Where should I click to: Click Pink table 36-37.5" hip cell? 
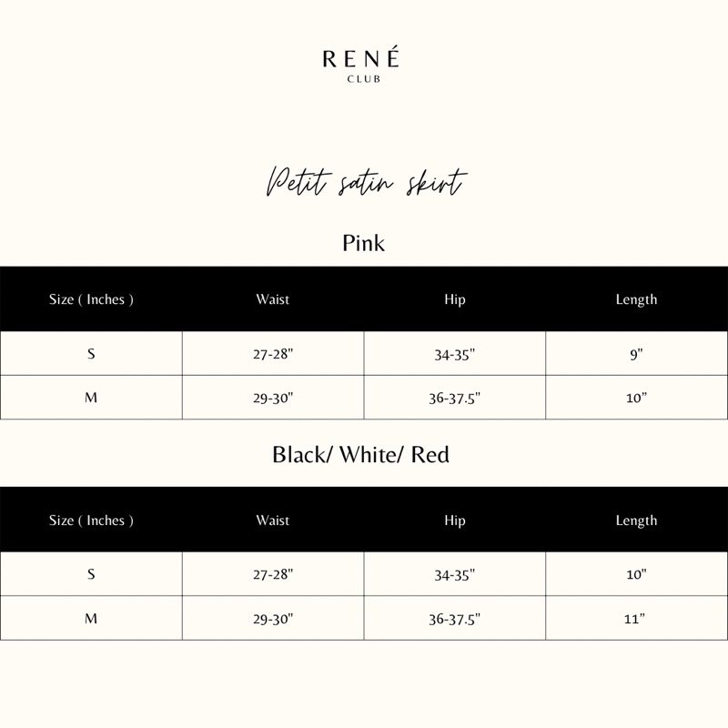(455, 398)
